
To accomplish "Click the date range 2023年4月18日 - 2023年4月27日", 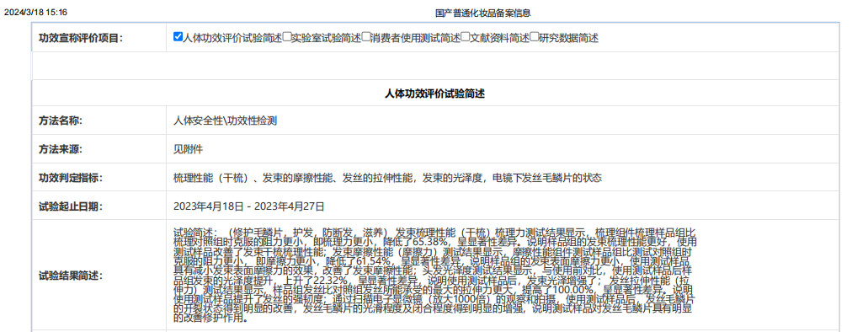I will click(248, 206).
